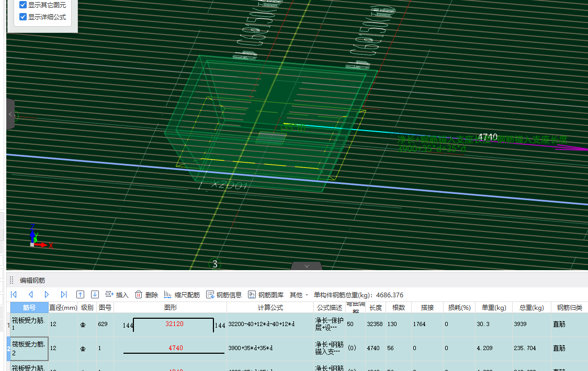This screenshot has width=588, height=371.
Task: Expand the 其他 dropdown menu
Action: tap(299, 295)
